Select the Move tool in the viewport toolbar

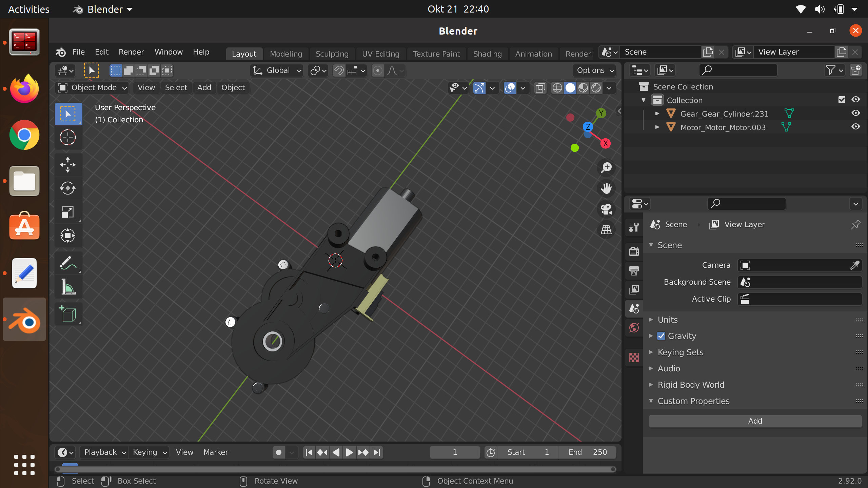(x=68, y=165)
